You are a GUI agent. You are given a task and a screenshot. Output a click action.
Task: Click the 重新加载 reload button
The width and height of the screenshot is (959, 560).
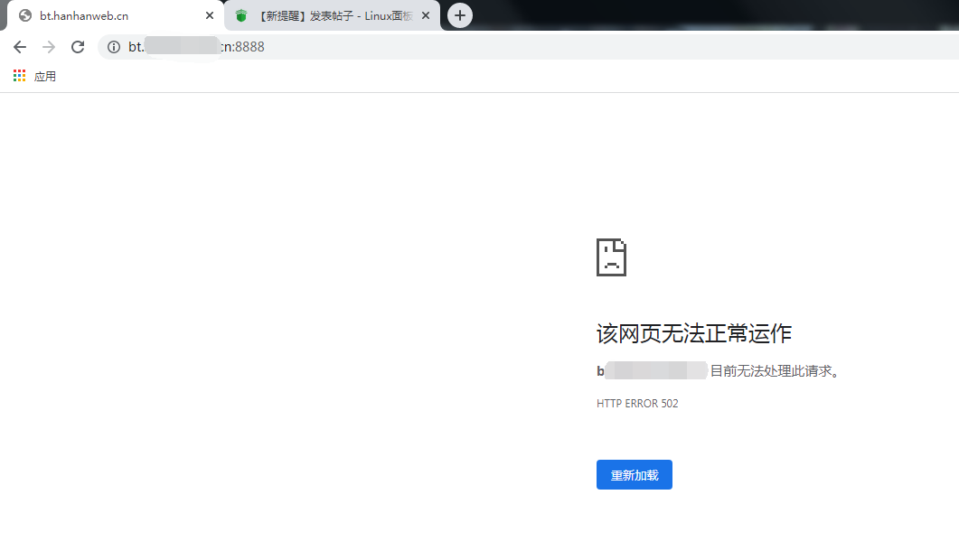[635, 474]
